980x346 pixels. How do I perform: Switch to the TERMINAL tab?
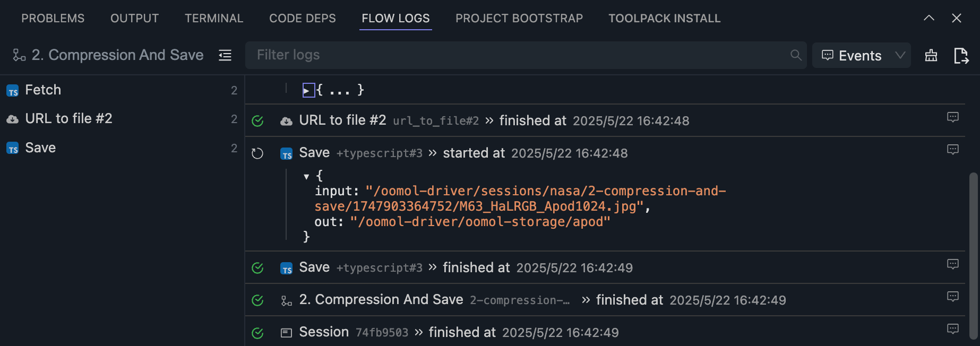click(214, 19)
